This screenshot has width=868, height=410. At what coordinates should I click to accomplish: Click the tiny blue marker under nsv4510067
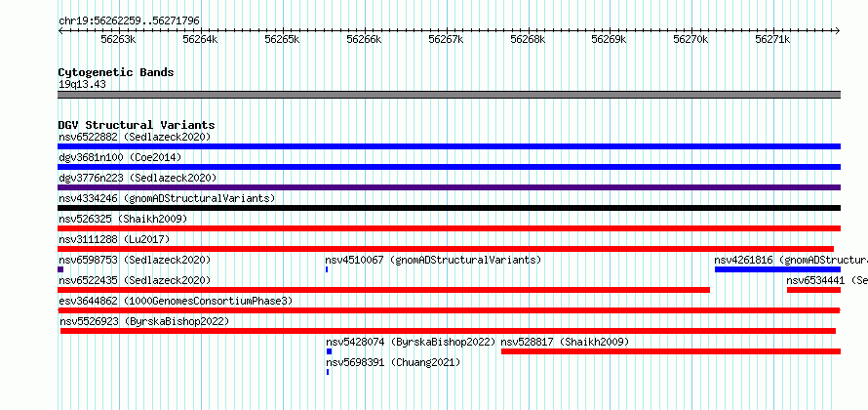click(x=327, y=269)
